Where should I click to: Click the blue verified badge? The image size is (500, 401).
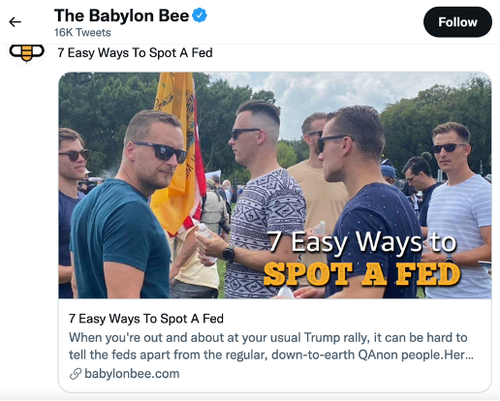point(200,15)
